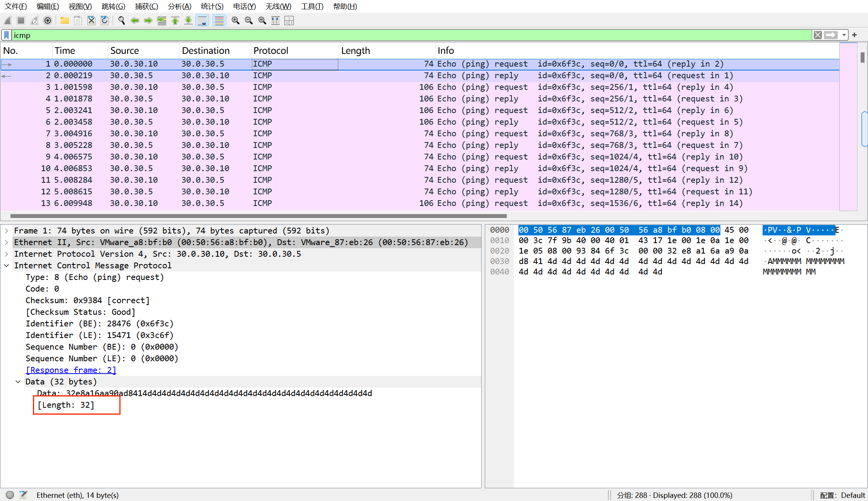Click the capture options gear icon

pos(48,21)
